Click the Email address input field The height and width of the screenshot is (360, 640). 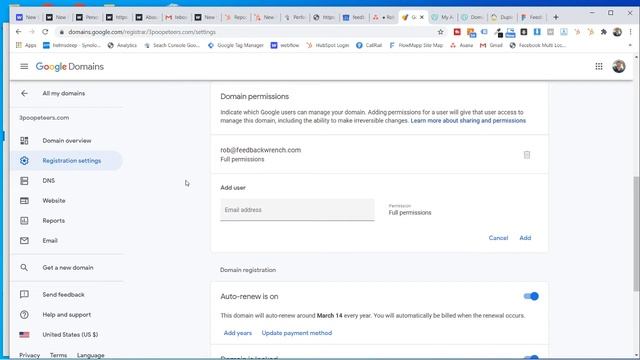[x=297, y=209]
